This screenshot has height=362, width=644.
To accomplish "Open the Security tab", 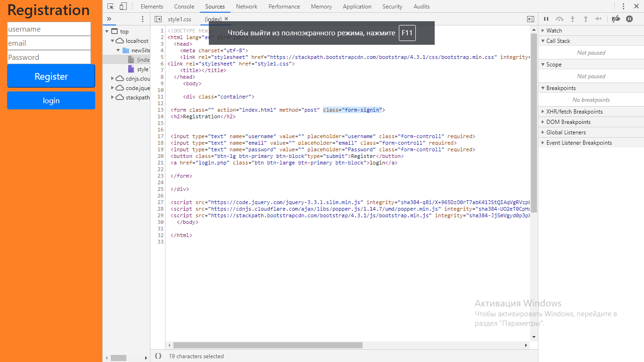I will click(x=393, y=7).
